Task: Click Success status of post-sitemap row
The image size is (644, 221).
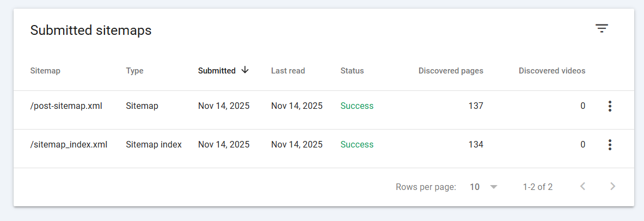Action: coord(357,106)
